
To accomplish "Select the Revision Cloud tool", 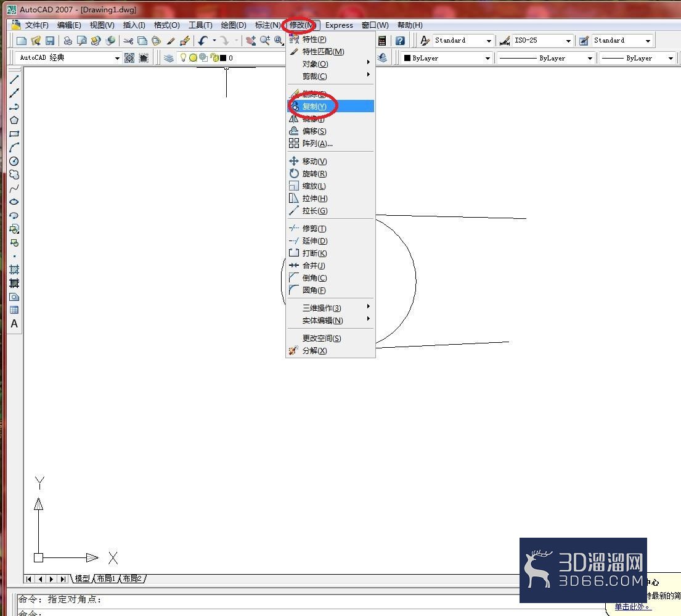I will click(x=14, y=175).
